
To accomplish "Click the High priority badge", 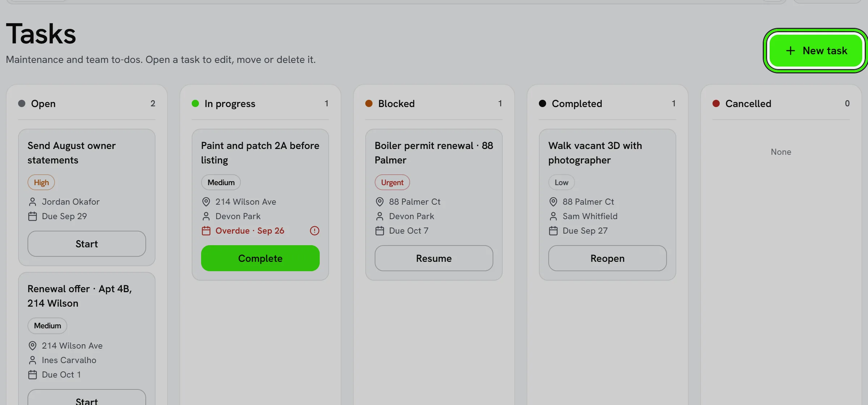I will coord(41,182).
